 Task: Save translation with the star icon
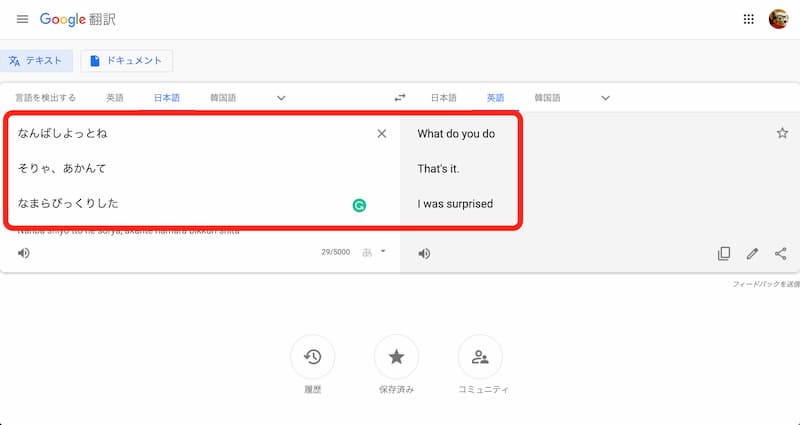click(x=782, y=133)
